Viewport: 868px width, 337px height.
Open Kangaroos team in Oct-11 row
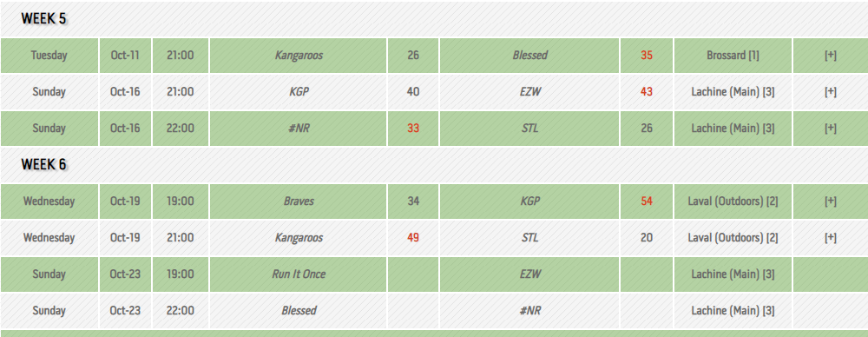[299, 56]
